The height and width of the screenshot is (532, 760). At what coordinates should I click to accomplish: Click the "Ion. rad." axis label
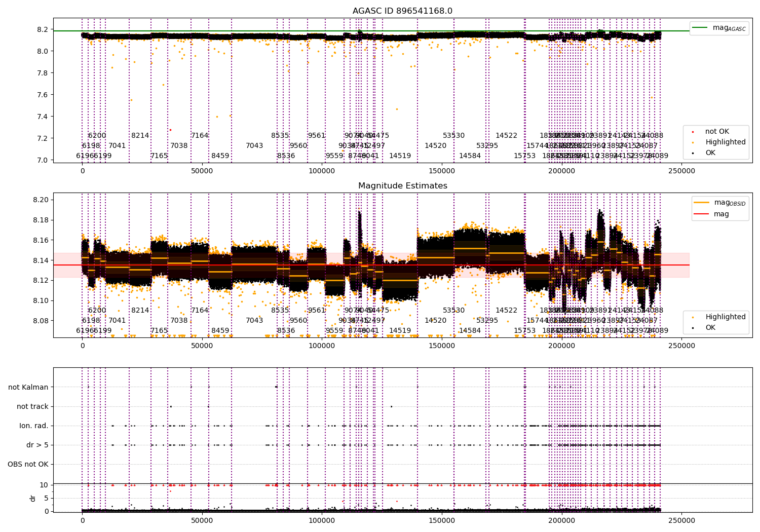(34, 426)
